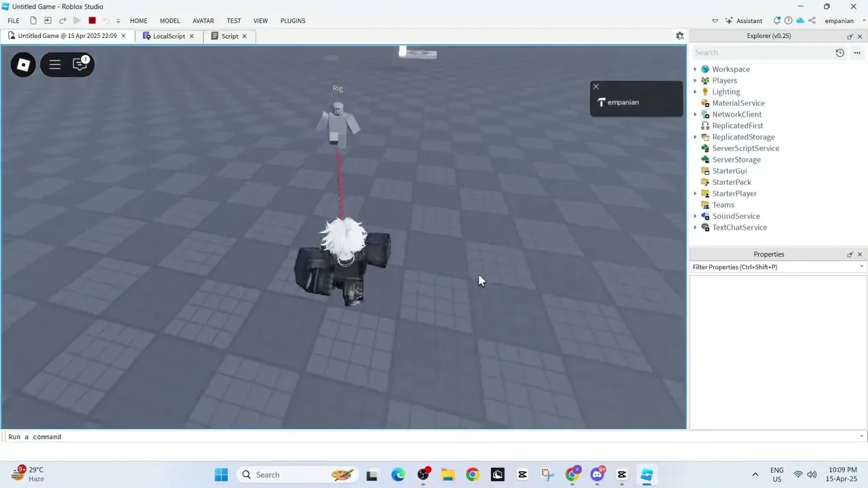Close the Script tab
This screenshot has width=868, height=488.
tap(245, 36)
